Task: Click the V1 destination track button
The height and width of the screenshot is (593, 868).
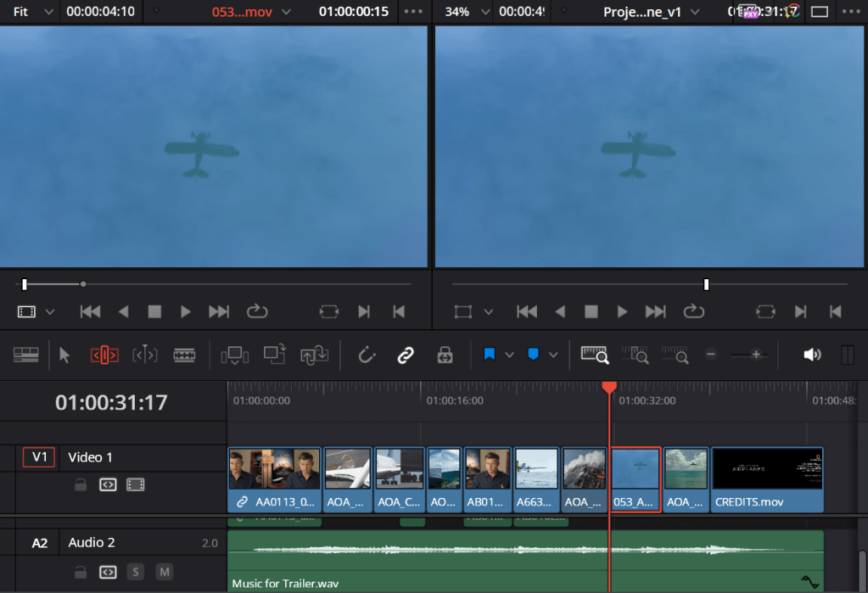Action: pyautogui.click(x=39, y=458)
